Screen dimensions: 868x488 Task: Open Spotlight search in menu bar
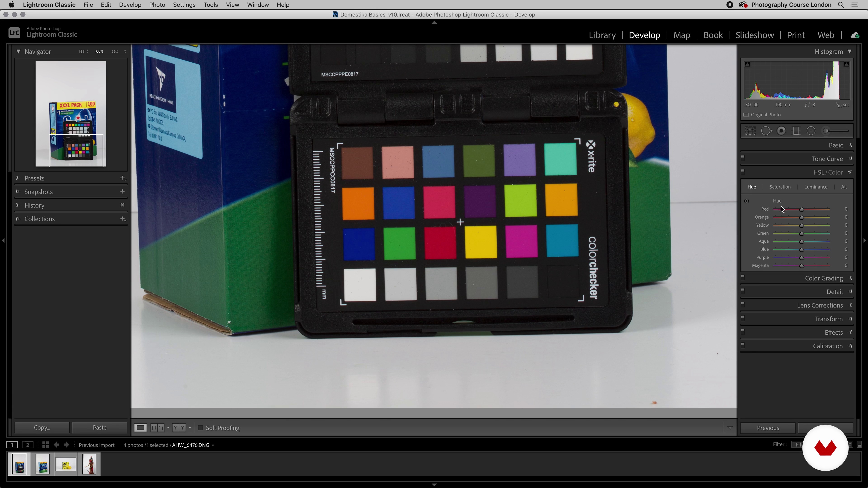pyautogui.click(x=841, y=5)
